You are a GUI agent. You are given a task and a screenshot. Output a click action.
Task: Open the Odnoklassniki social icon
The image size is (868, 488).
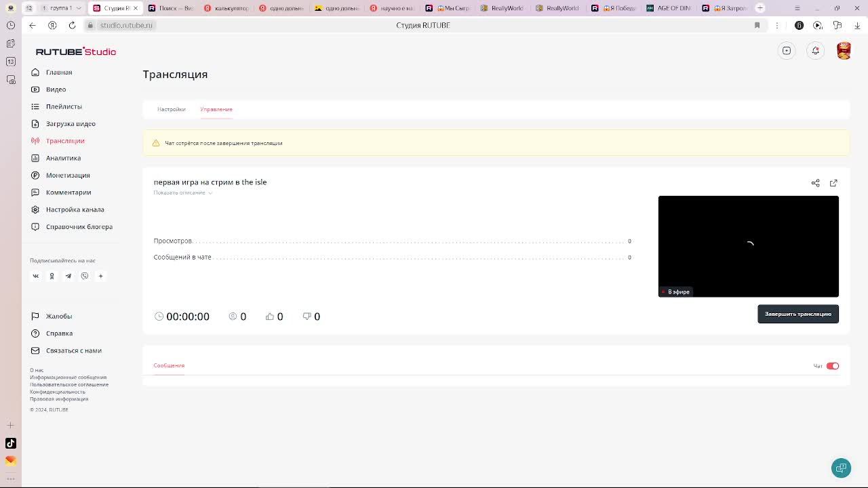(x=52, y=276)
